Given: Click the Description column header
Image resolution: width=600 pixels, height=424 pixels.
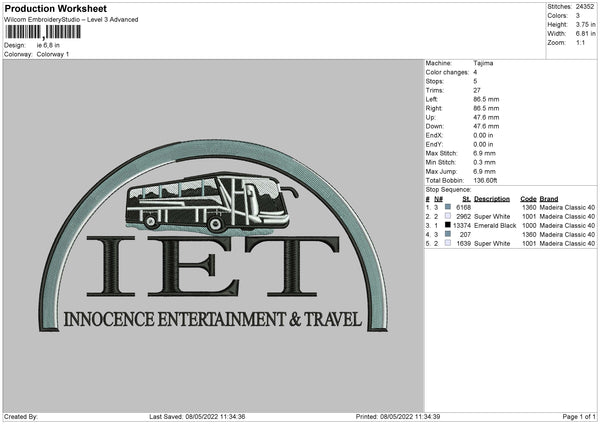Looking at the screenshot, I should pos(492,199).
